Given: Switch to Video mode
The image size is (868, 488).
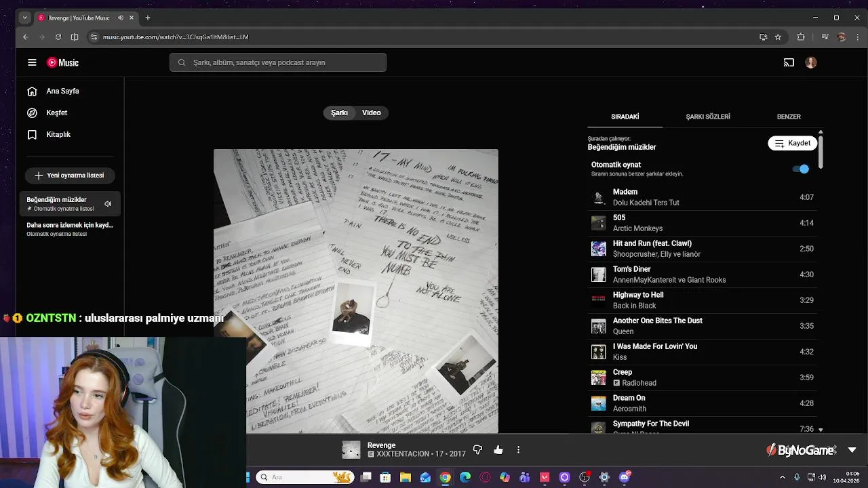Looking at the screenshot, I should [x=372, y=113].
